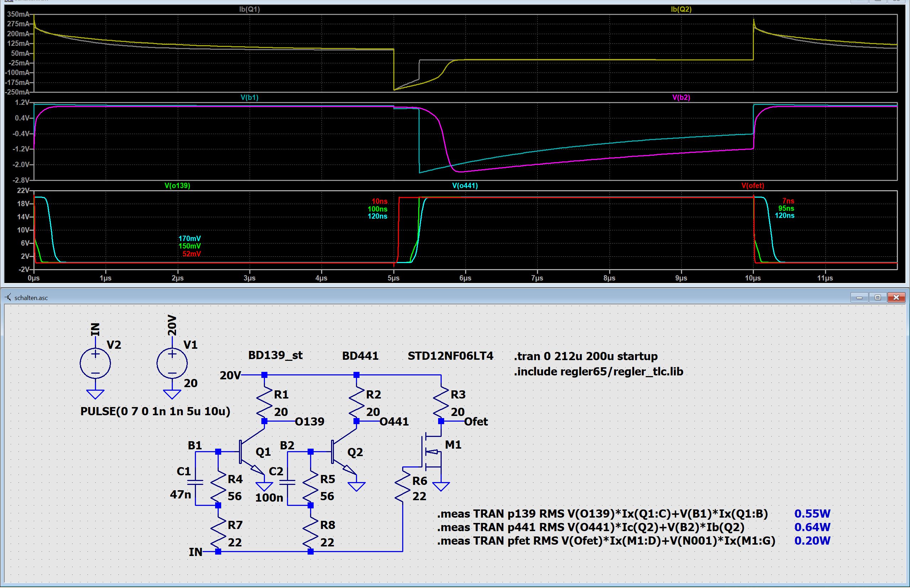Click resistor R6 symbol near the MOSFET gate
Viewport: 910px width, 588px height.
pyautogui.click(x=403, y=487)
